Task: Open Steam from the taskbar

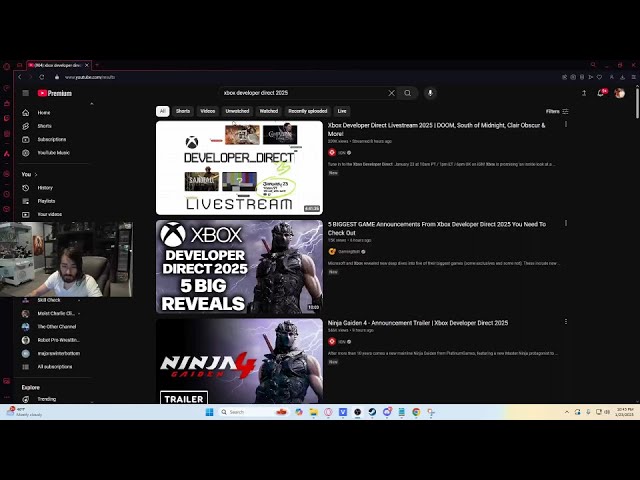Action: [x=372, y=412]
